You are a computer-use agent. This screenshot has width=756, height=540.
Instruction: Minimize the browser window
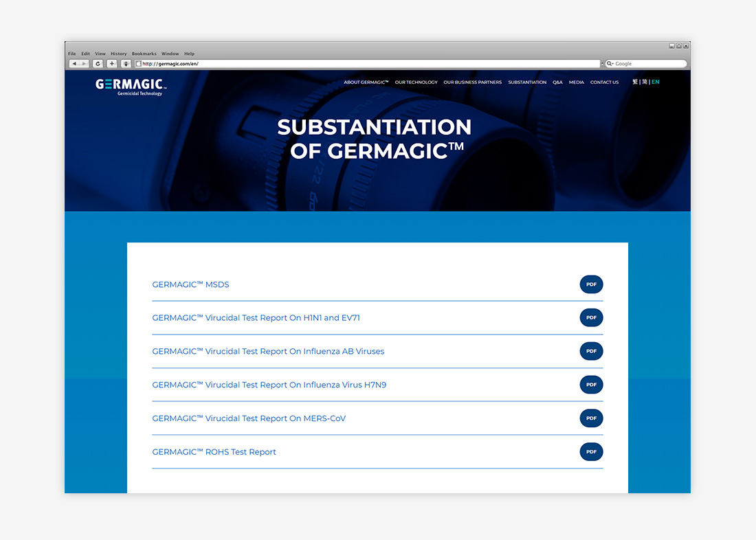(671, 46)
